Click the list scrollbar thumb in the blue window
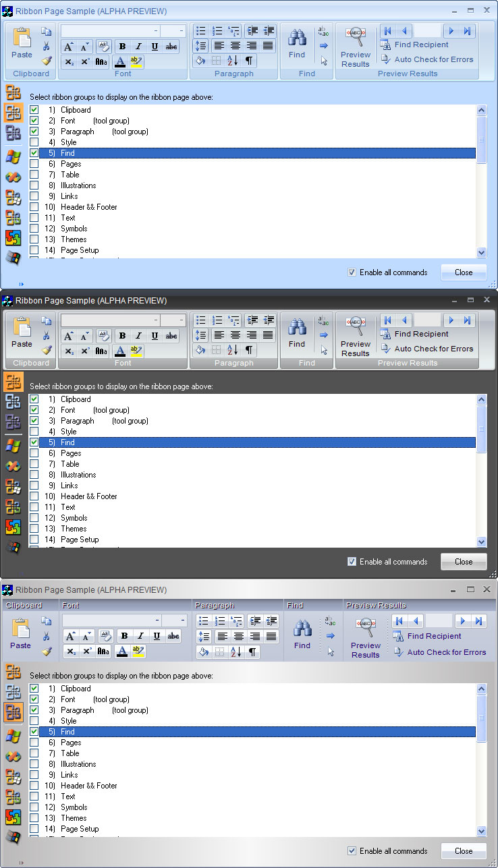The width and height of the screenshot is (498, 868). point(481,140)
